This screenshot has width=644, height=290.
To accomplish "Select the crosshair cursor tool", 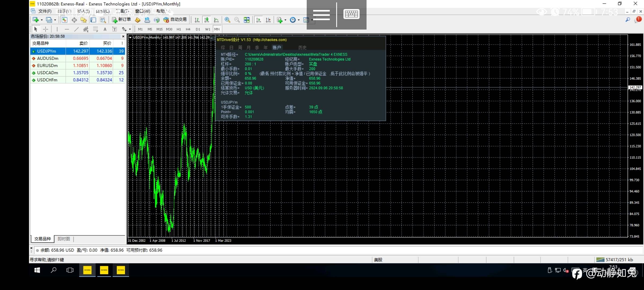I will point(46,29).
